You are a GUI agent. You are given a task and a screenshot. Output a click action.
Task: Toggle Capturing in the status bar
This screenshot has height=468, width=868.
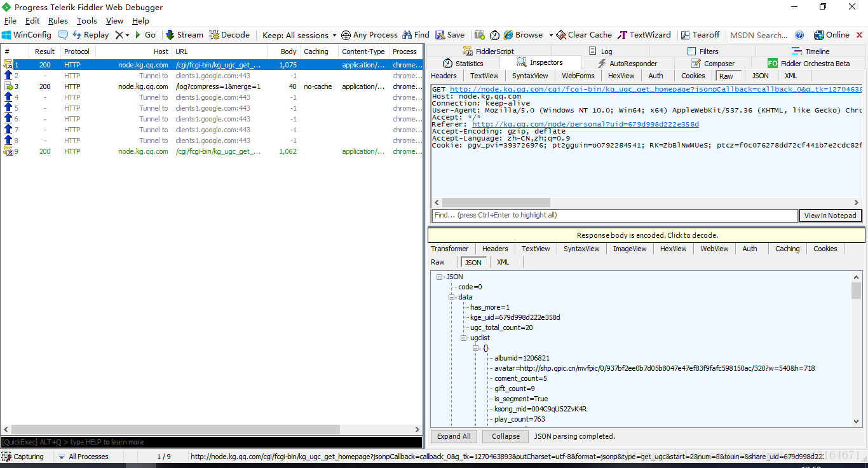[x=24, y=457]
